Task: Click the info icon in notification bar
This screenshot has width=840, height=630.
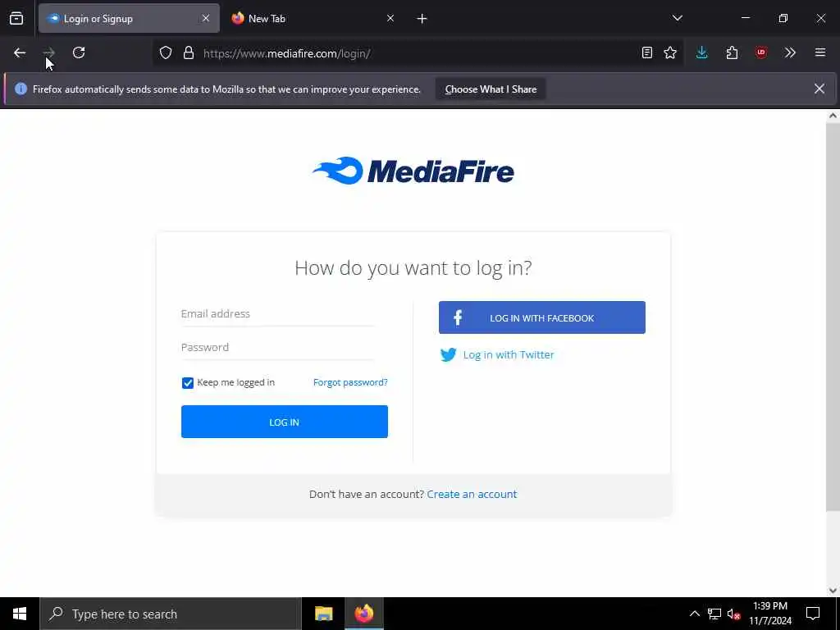Action: click(x=21, y=89)
